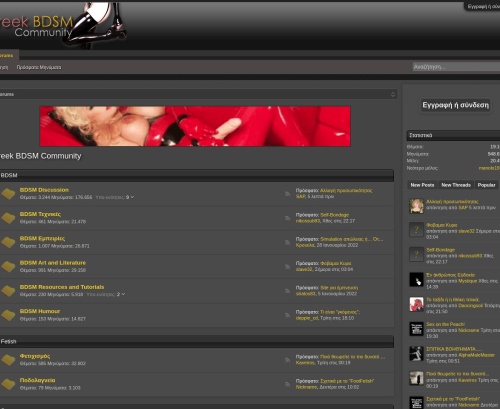
Task: Click RSS feed icon for Ποδολαγνεία row
Action: (x=287, y=384)
